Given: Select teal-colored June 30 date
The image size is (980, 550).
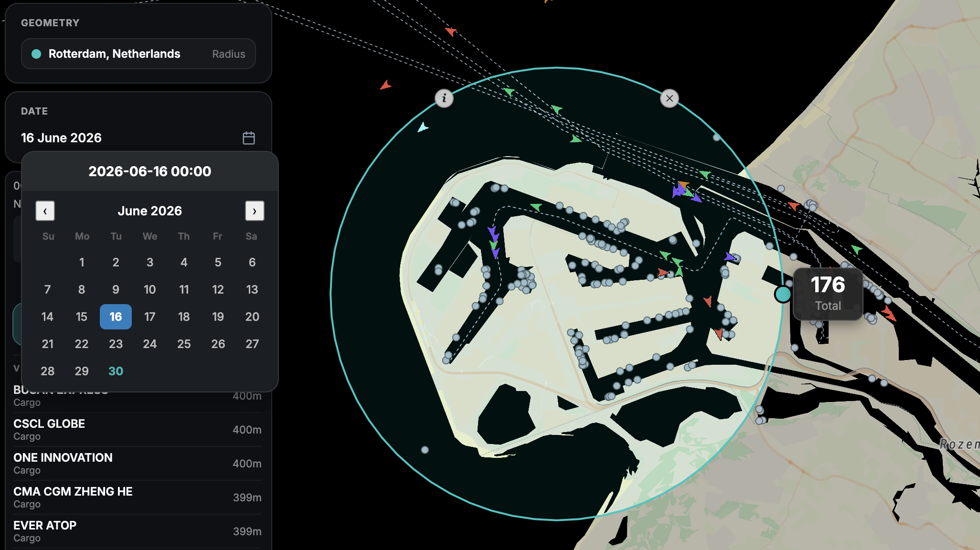Looking at the screenshot, I should click(116, 371).
